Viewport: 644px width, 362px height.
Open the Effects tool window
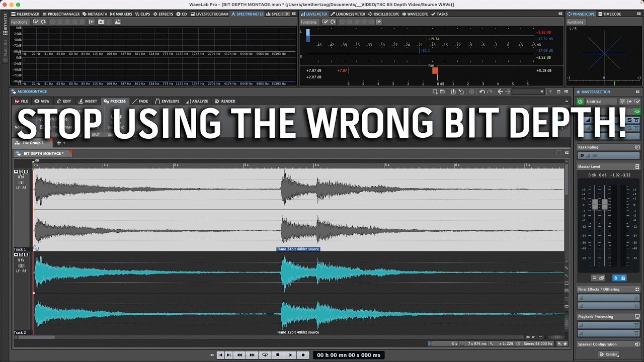(164, 14)
